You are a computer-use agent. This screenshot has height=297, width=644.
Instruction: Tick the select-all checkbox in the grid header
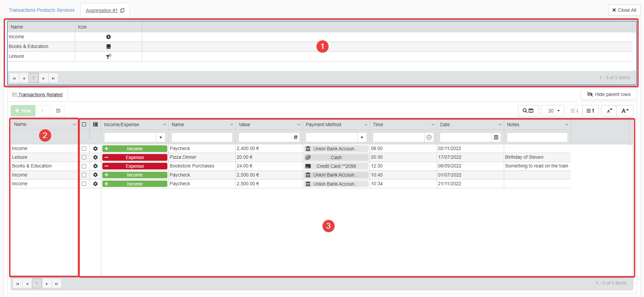pyautogui.click(x=84, y=125)
